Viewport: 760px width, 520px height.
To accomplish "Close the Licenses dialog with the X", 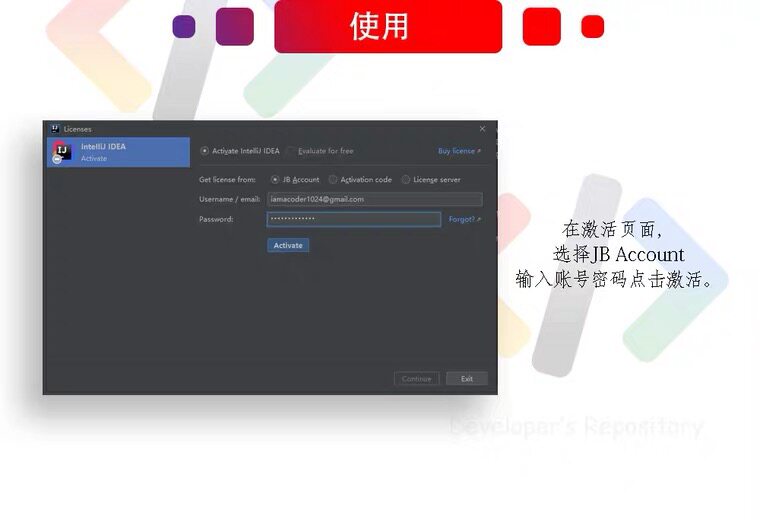I will [x=482, y=129].
